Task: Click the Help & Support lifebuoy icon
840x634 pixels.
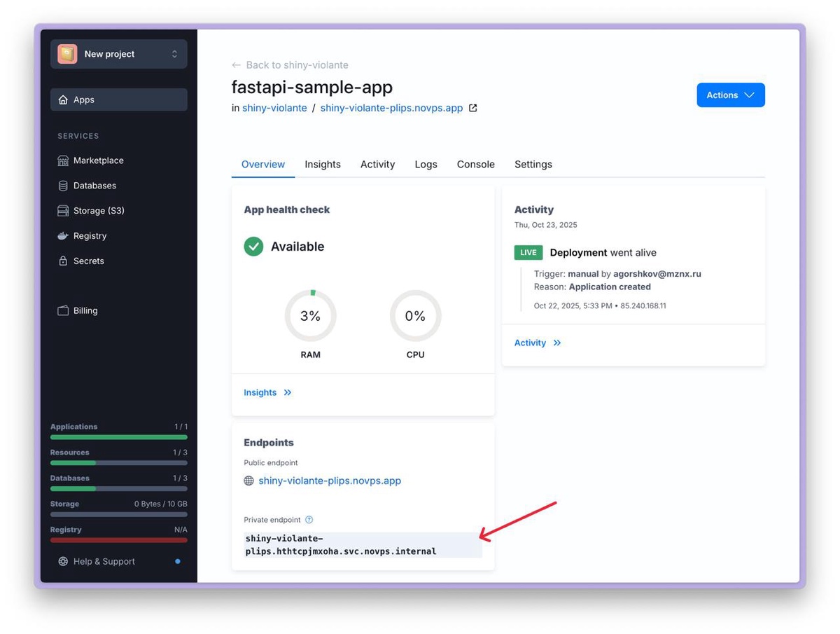Action: click(63, 561)
